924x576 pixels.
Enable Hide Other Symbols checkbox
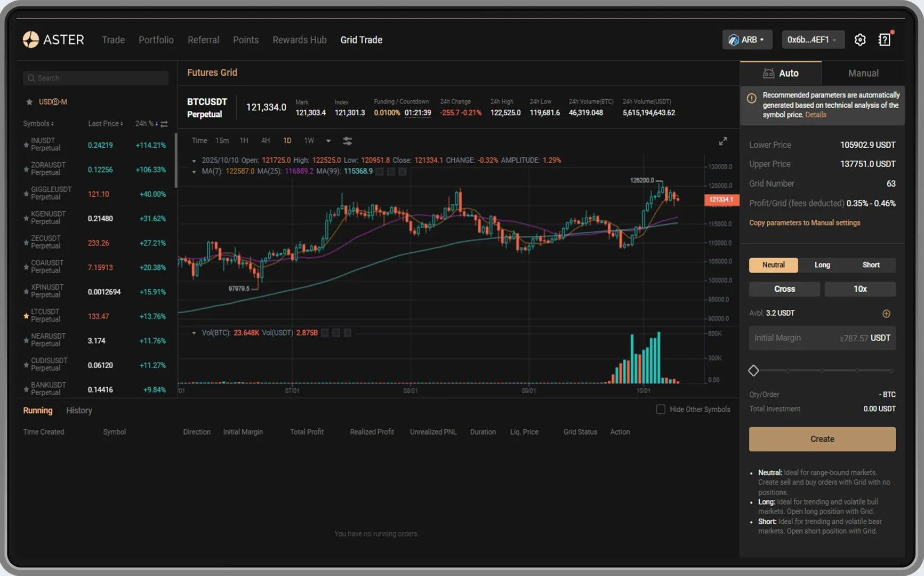661,409
